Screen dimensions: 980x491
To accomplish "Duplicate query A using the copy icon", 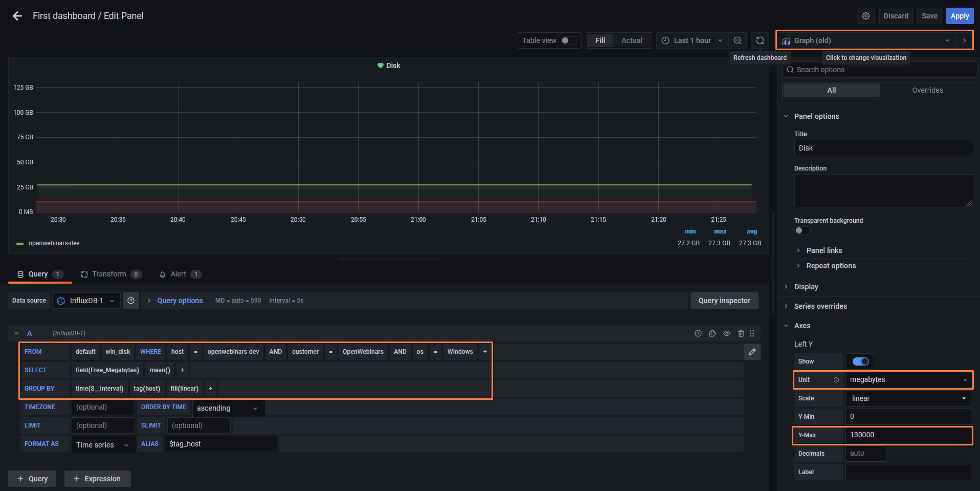I will tap(712, 333).
